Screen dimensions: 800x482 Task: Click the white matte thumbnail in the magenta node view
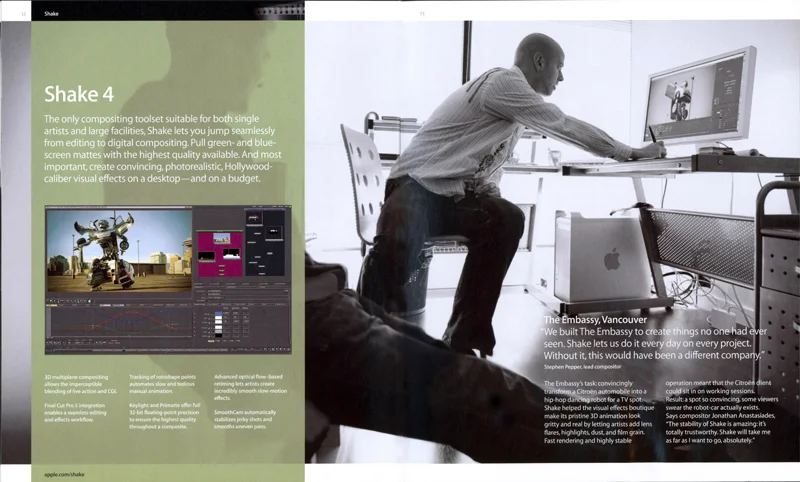click(232, 254)
